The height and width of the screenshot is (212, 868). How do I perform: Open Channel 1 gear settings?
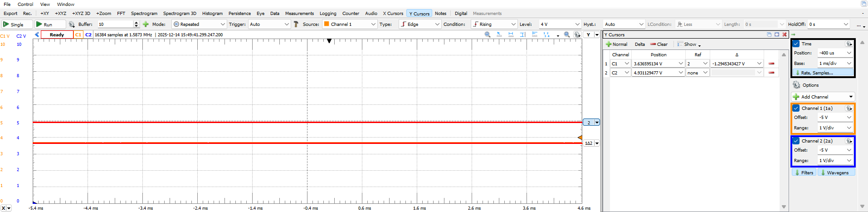pyautogui.click(x=848, y=108)
